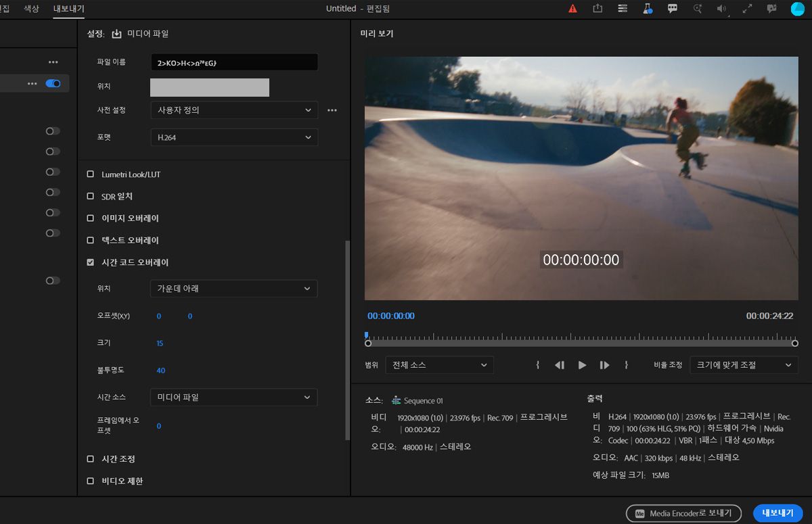The height and width of the screenshot is (524, 812).
Task: Enable the Lumetri Look/LUT checkbox
Action: [x=91, y=174]
